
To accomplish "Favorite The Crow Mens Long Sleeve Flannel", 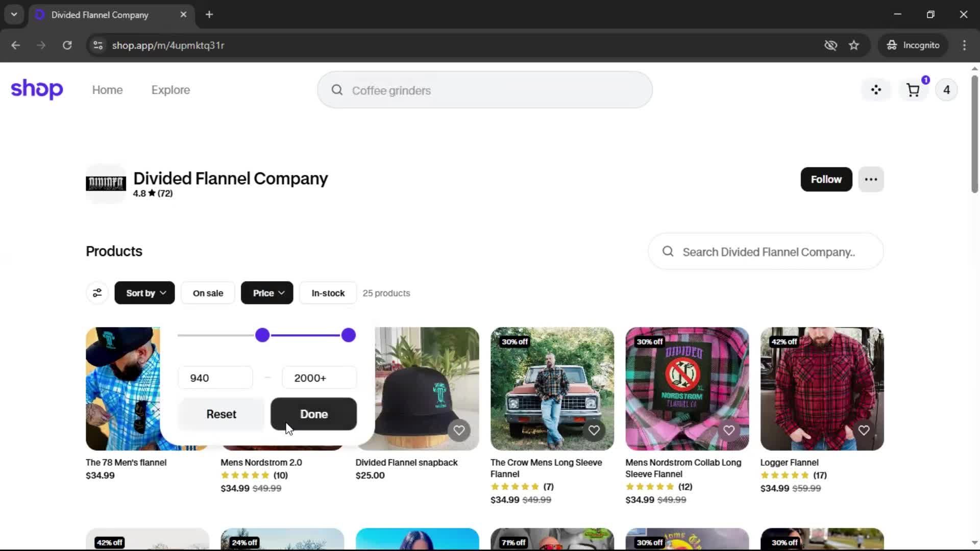I will [594, 431].
